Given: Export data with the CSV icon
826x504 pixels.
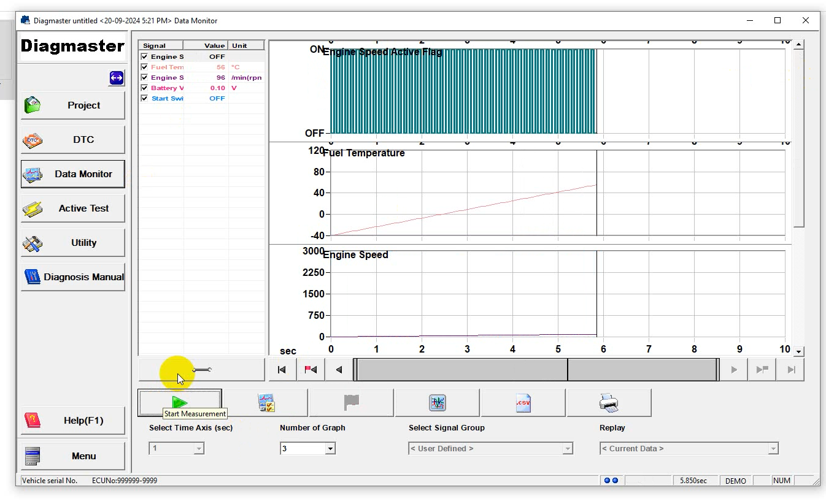Looking at the screenshot, I should [x=523, y=403].
